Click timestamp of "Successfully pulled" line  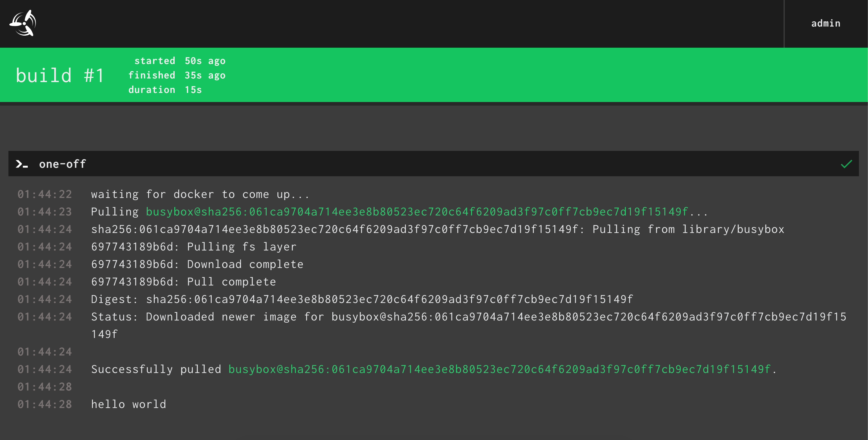coord(45,369)
